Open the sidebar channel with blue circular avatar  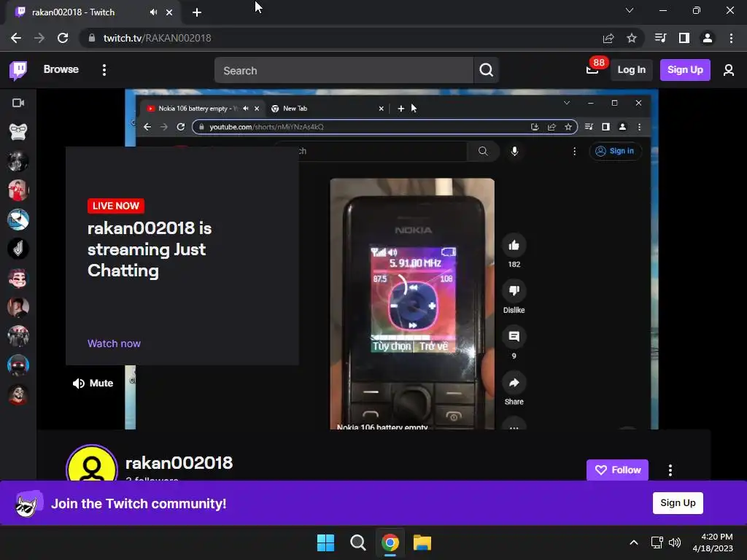click(18, 219)
